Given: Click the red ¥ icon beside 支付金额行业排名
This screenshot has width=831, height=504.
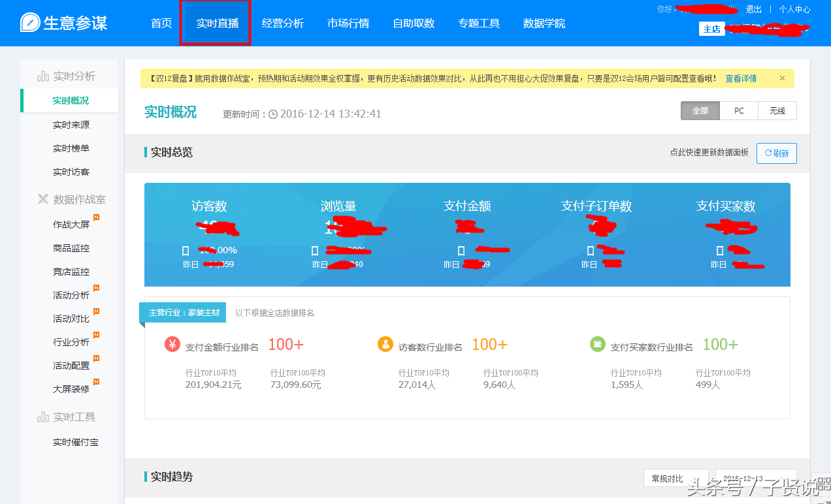Looking at the screenshot, I should (x=172, y=343).
